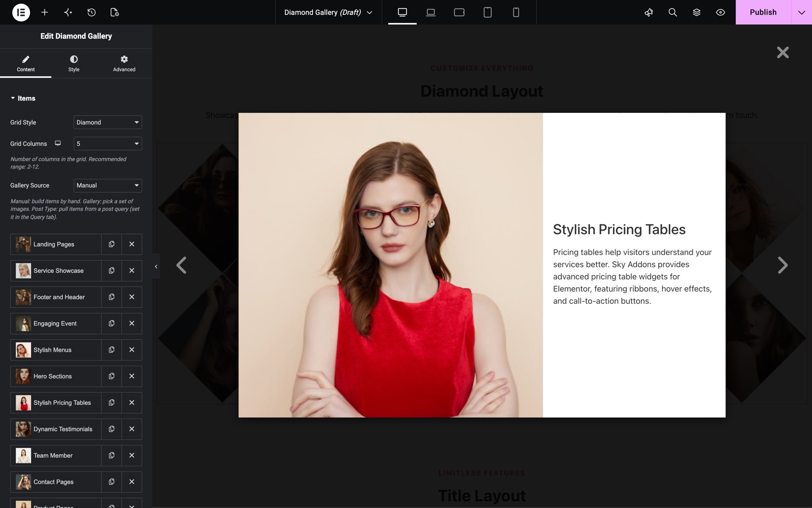Collapse the Items section

[x=23, y=99]
